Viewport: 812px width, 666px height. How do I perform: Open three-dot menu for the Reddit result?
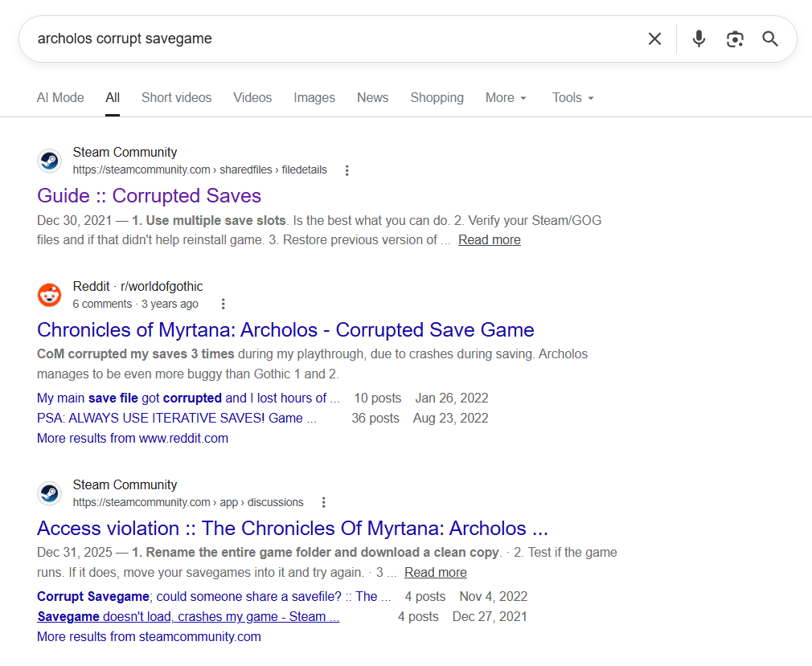point(224,304)
